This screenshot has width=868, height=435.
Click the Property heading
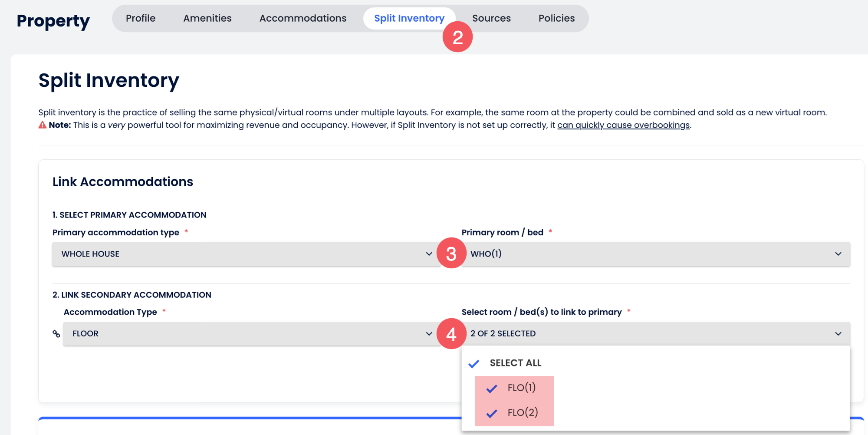pyautogui.click(x=53, y=21)
